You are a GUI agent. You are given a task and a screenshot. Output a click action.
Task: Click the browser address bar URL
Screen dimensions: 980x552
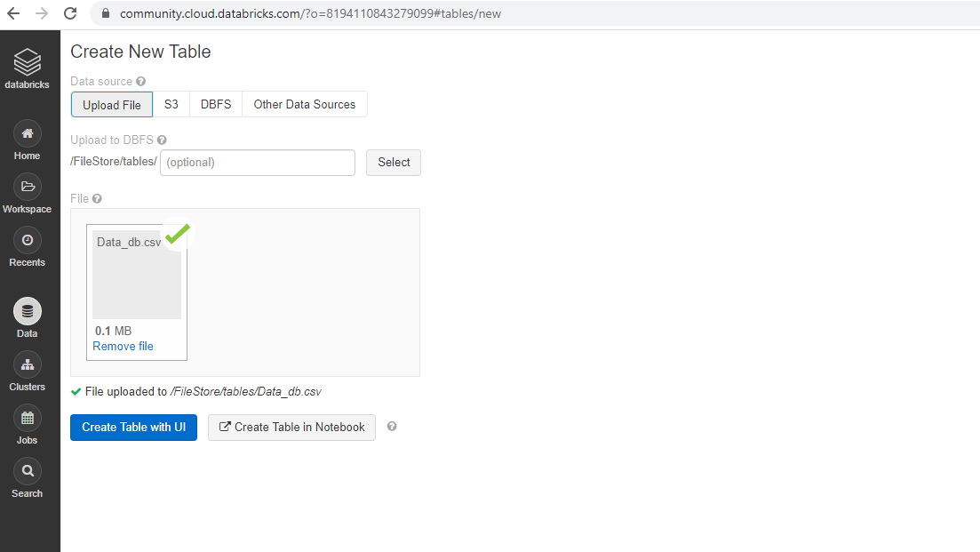coord(311,13)
